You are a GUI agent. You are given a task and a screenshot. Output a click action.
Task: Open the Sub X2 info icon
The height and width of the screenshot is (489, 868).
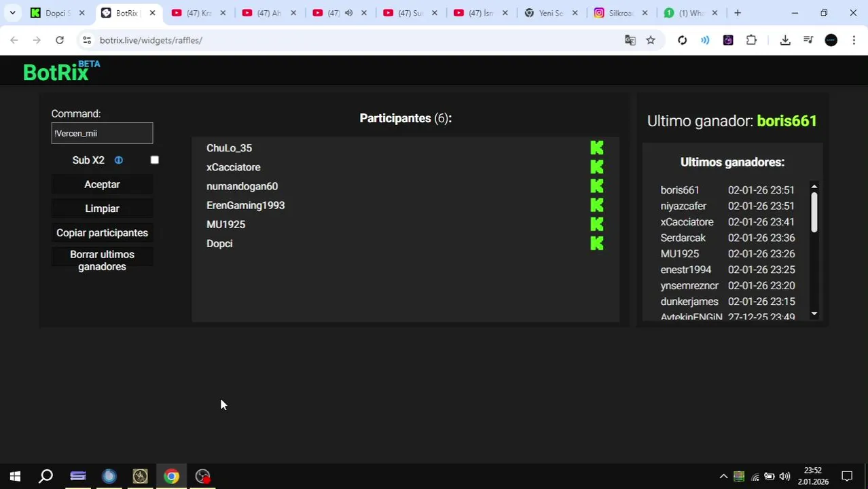[x=118, y=160]
